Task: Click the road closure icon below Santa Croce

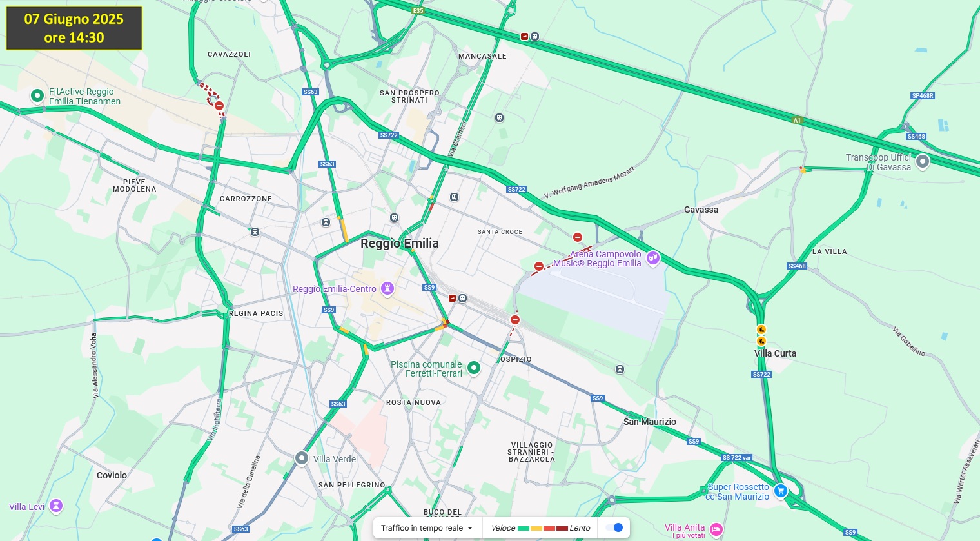Action: point(539,266)
